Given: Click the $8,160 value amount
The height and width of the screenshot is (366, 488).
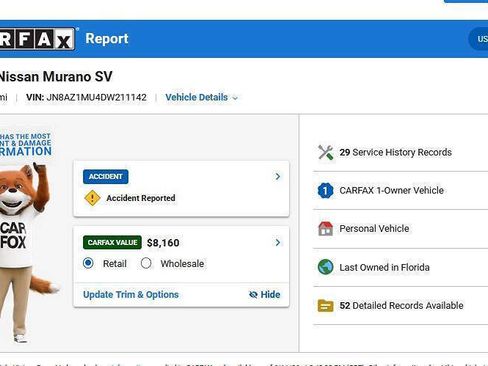Looking at the screenshot, I should click(x=163, y=243).
